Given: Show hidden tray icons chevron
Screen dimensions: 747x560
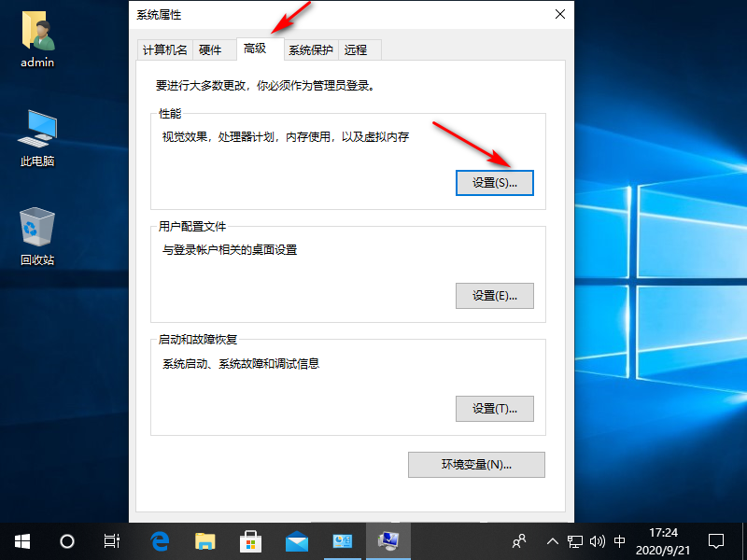Looking at the screenshot, I should (x=552, y=541).
